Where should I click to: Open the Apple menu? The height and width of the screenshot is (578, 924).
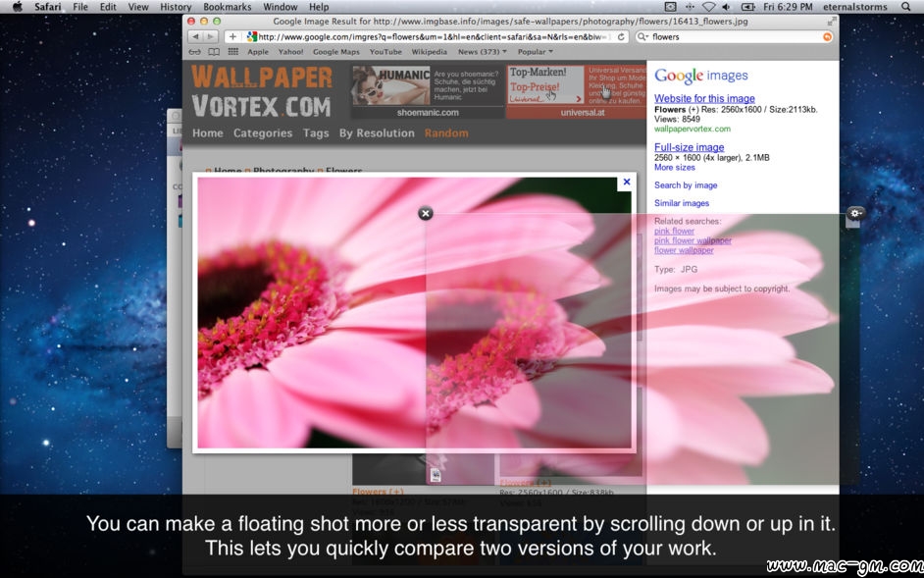pos(17,7)
